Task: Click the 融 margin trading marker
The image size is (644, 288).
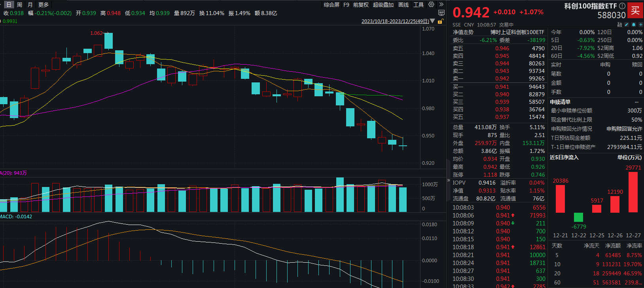Action: [x=619, y=25]
